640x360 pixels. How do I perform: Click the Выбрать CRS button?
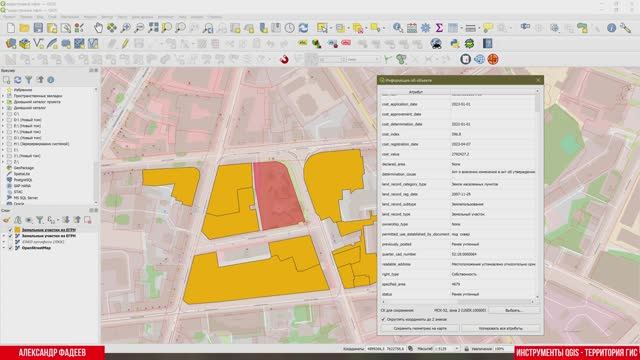pyautogui.click(x=514, y=310)
